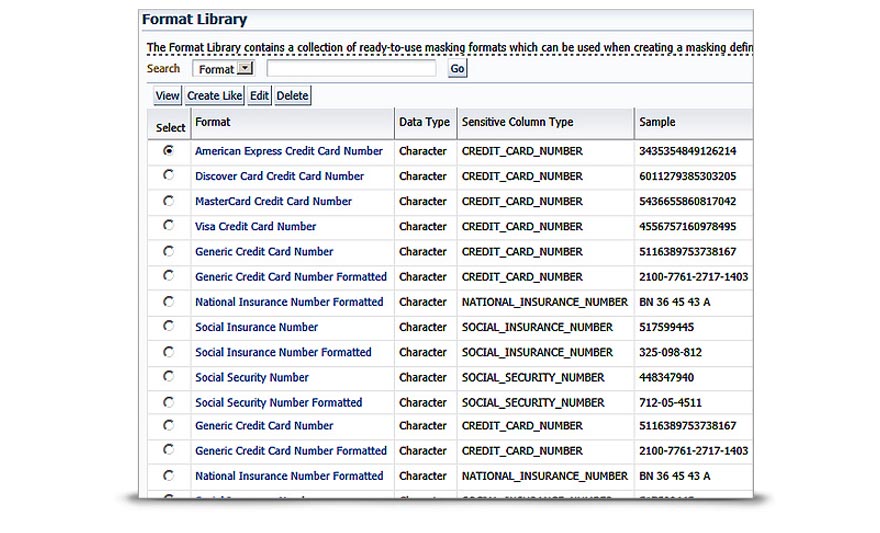880x533 pixels.
Task: Select the Discover Card Credit Card Number radio button
Action: pyautogui.click(x=168, y=175)
